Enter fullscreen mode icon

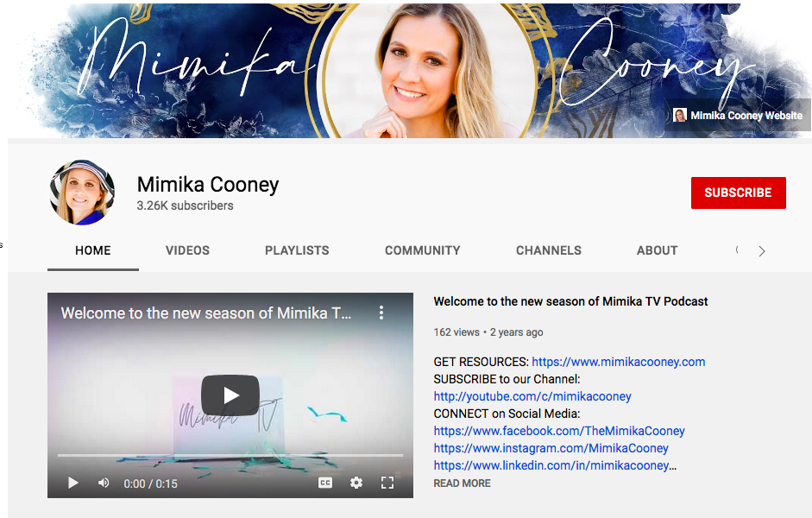click(x=387, y=483)
